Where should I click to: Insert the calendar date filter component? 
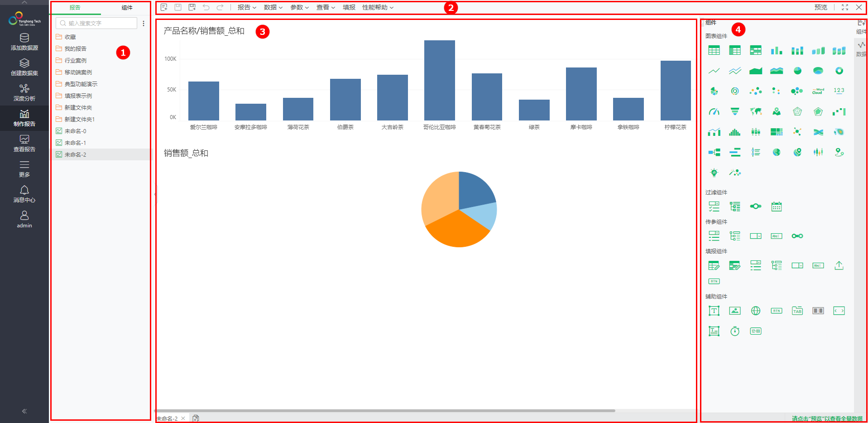pos(776,207)
